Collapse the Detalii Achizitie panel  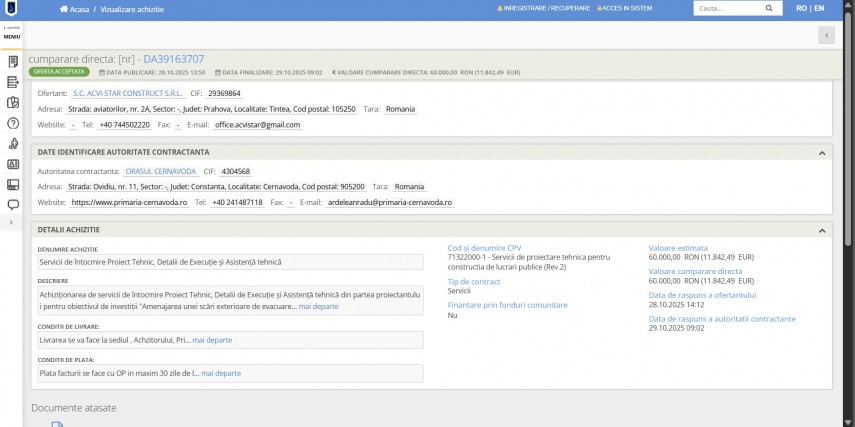(x=821, y=230)
